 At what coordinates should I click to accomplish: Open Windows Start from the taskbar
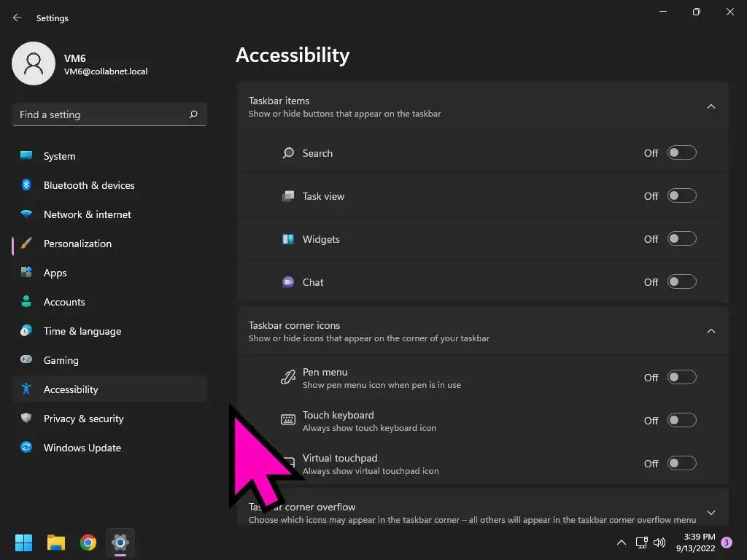click(24, 542)
